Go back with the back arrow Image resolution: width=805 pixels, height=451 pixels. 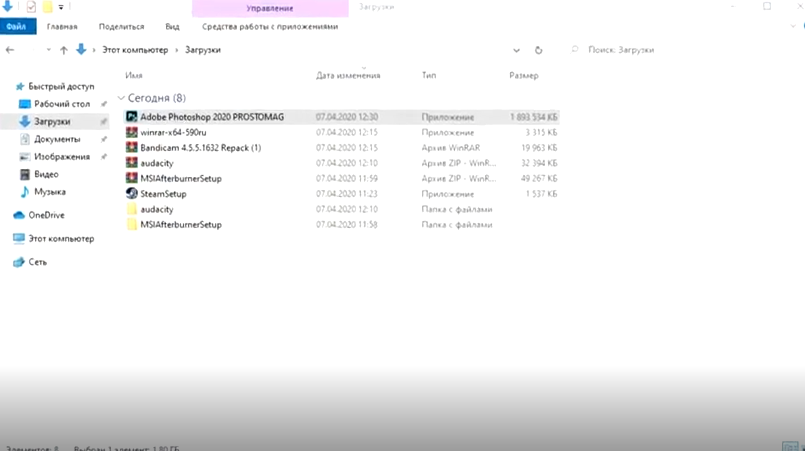[x=10, y=50]
